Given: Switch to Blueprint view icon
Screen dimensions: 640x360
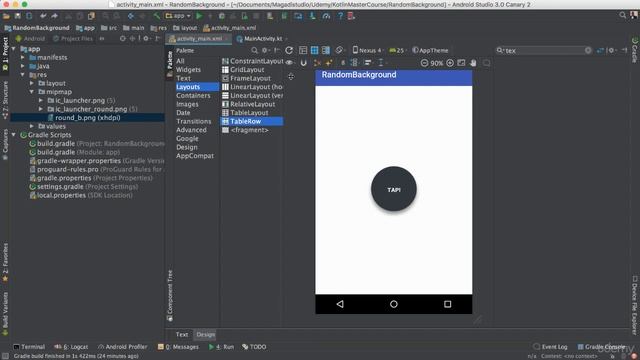Looking at the screenshot, I should click(314, 50).
